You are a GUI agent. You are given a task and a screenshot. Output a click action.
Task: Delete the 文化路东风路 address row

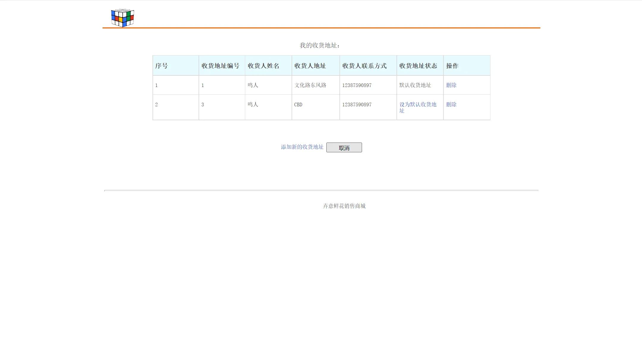[x=451, y=85]
